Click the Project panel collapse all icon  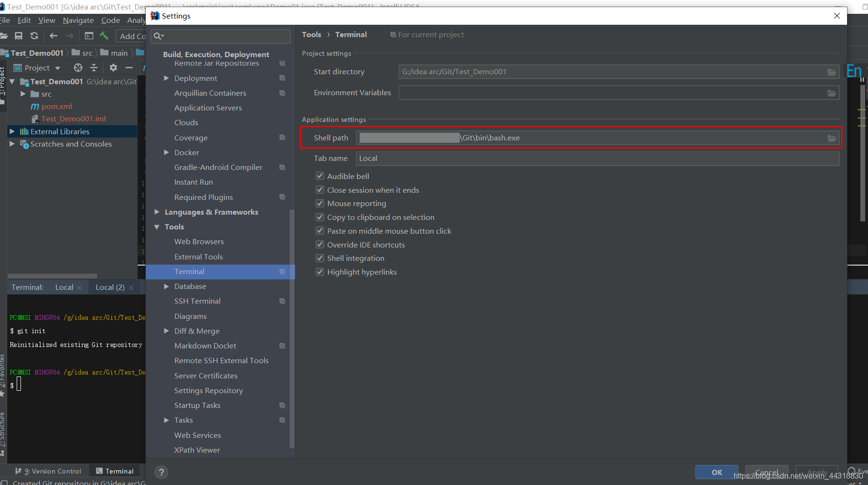94,68
